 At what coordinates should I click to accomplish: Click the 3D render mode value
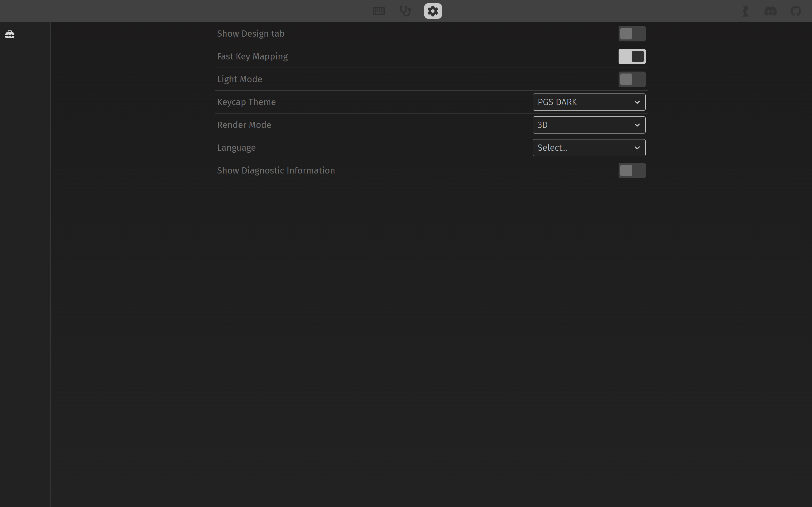542,125
